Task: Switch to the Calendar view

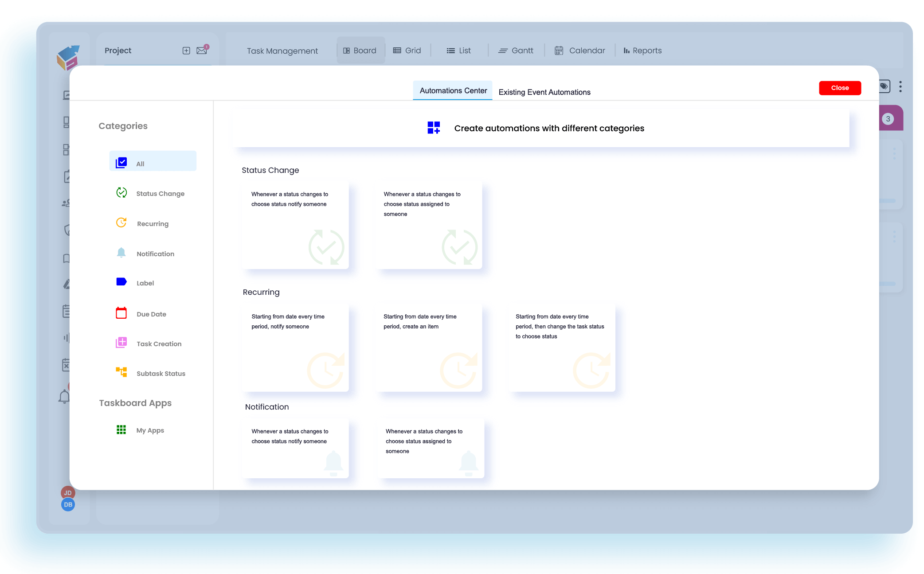Action: tap(580, 50)
